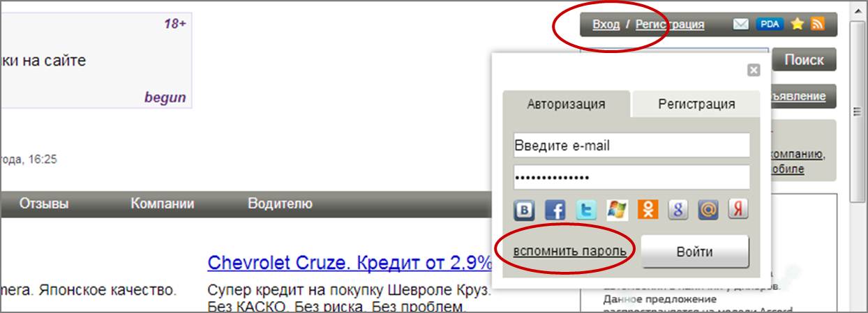
Task: Select the Авторизация tab
Action: (566, 104)
